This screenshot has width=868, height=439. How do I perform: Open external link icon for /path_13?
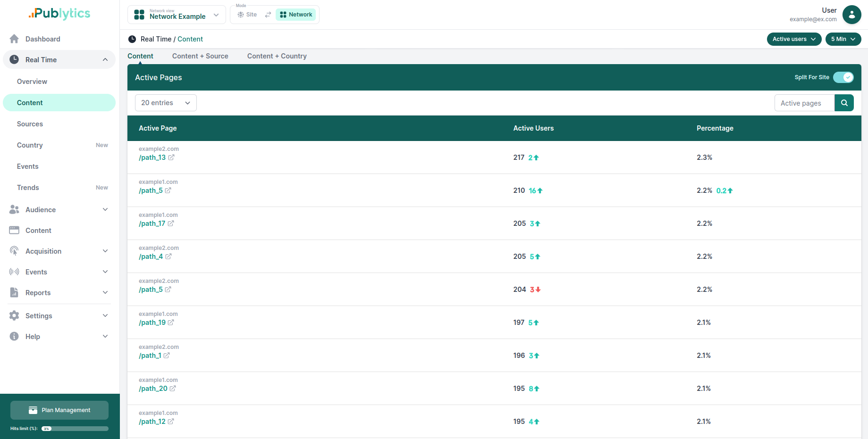click(171, 157)
